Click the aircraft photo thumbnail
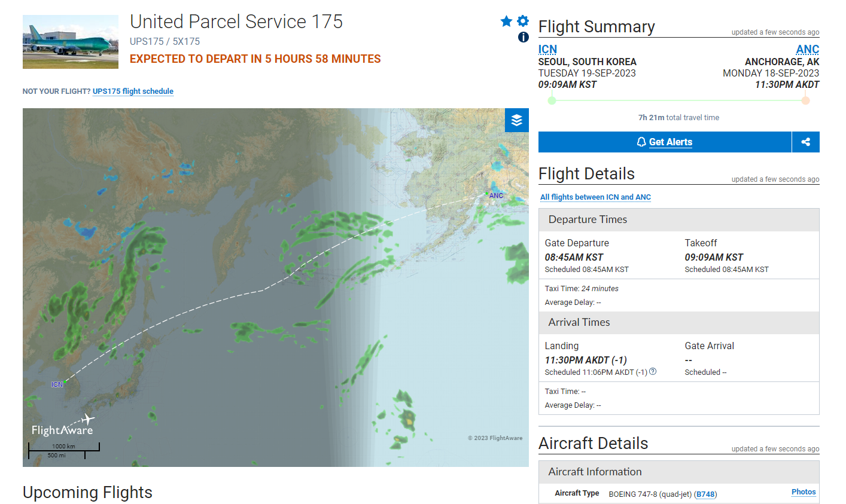The height and width of the screenshot is (504, 846). coord(71,42)
